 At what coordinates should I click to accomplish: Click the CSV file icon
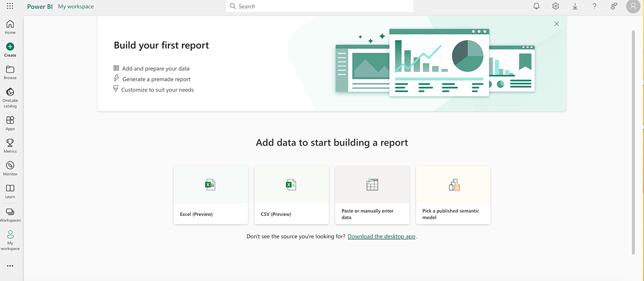tap(291, 185)
